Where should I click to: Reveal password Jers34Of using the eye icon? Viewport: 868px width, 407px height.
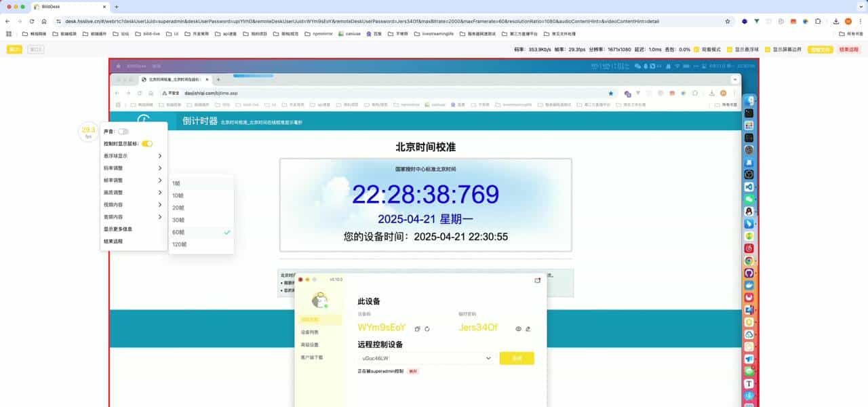(x=517, y=328)
